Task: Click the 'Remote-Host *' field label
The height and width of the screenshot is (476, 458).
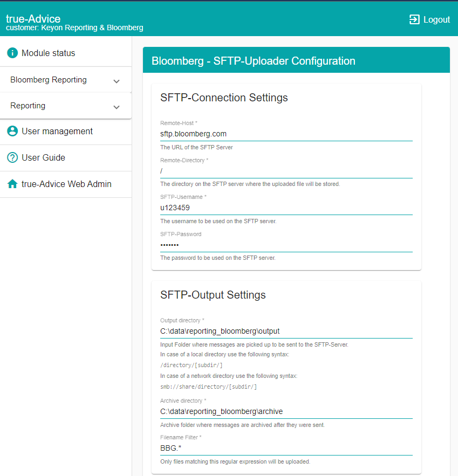Action: [x=179, y=123]
